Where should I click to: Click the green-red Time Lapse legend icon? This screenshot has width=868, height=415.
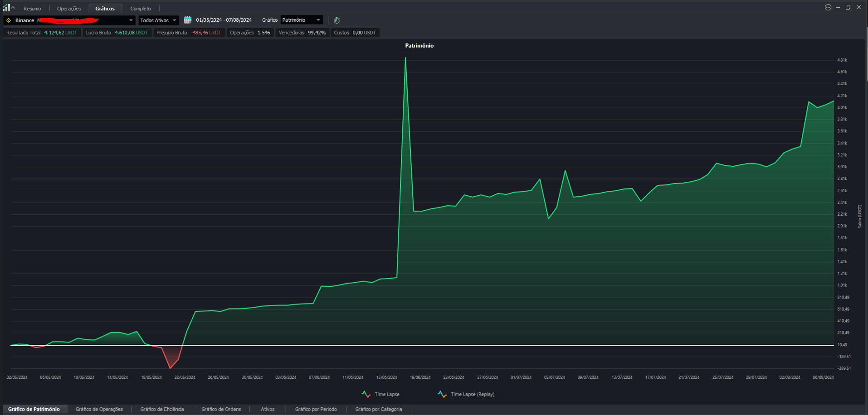click(366, 394)
